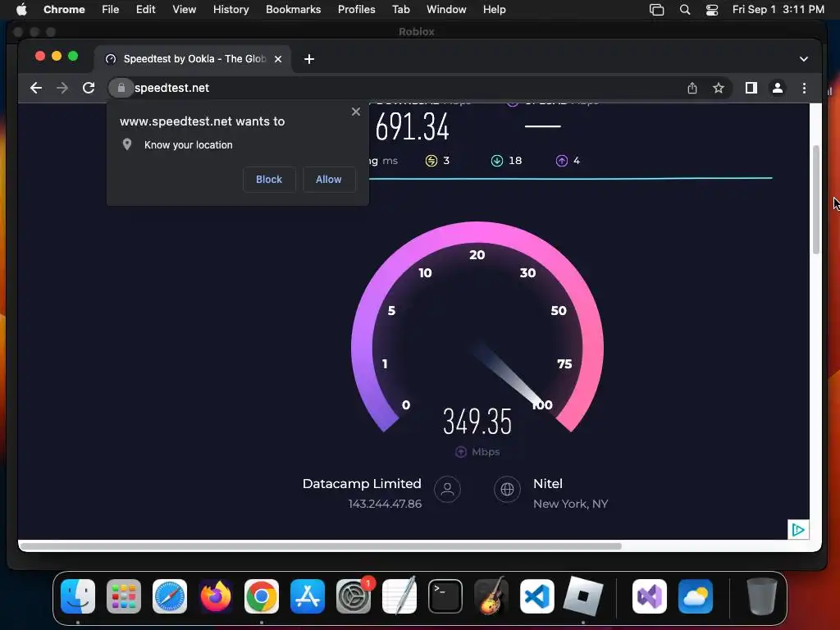840x630 pixels.
Task: Go back to the previous page
Action: point(36,88)
